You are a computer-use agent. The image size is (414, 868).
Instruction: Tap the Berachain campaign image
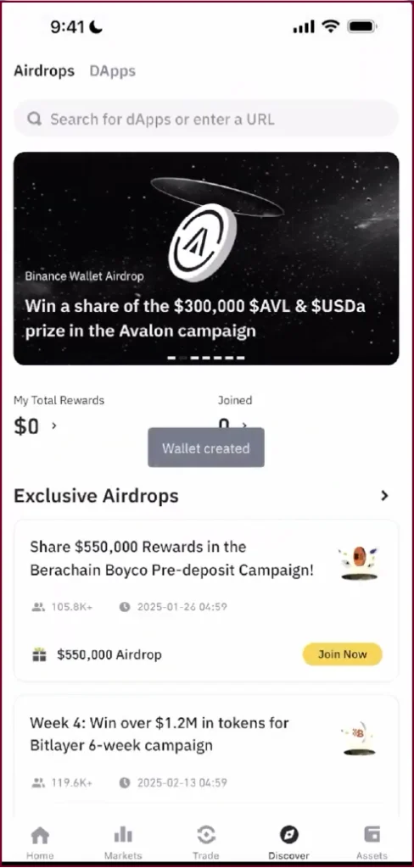(359, 562)
